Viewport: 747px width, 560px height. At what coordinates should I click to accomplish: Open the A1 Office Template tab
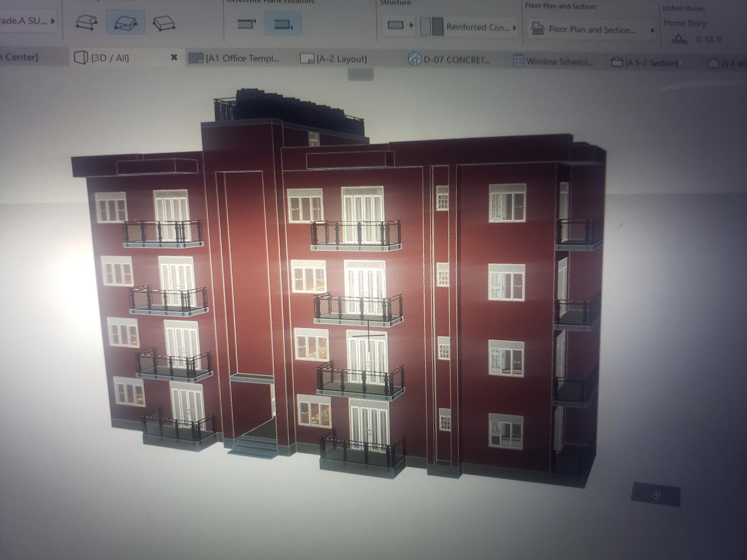point(242,58)
